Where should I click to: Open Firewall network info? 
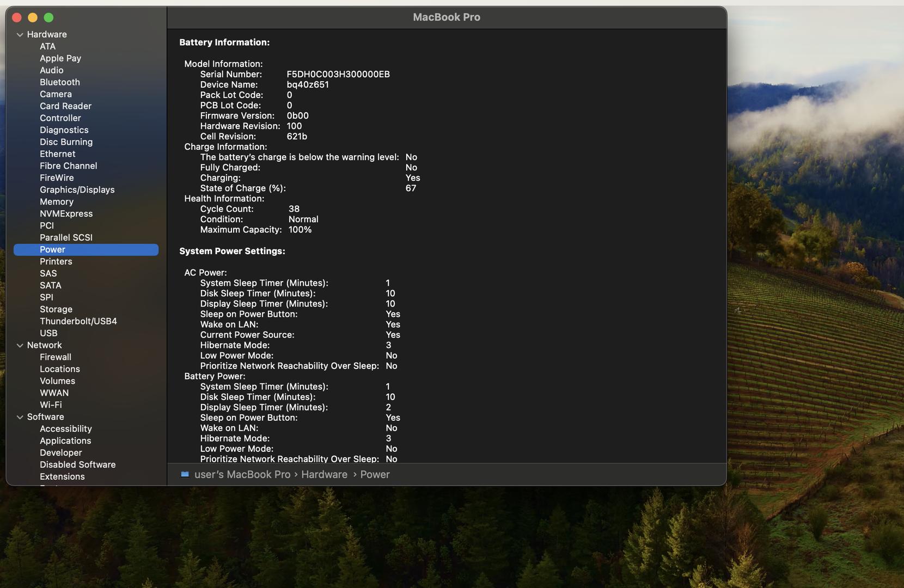click(56, 358)
